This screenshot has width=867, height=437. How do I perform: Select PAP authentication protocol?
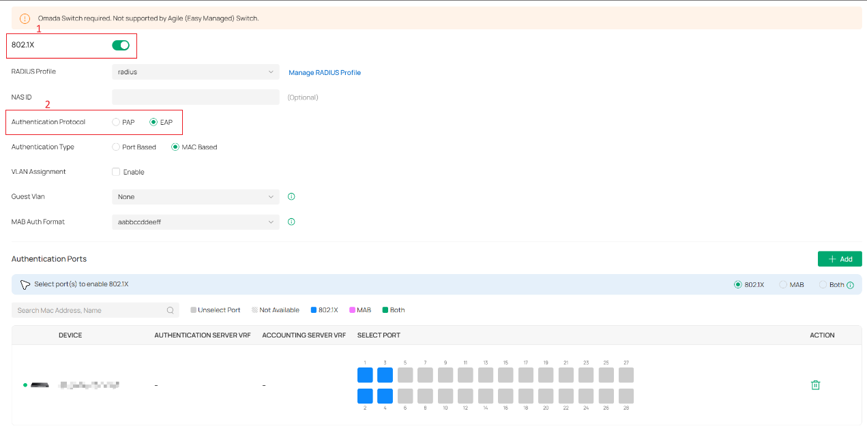(116, 122)
